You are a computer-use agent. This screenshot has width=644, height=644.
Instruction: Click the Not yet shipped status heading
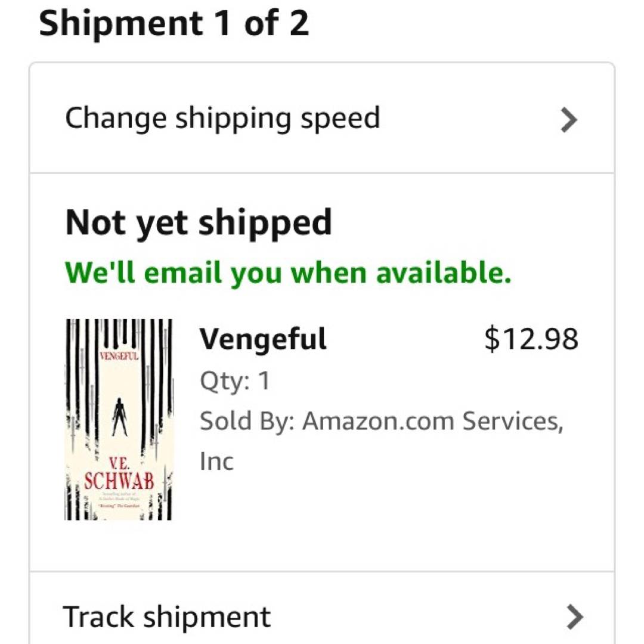(199, 223)
